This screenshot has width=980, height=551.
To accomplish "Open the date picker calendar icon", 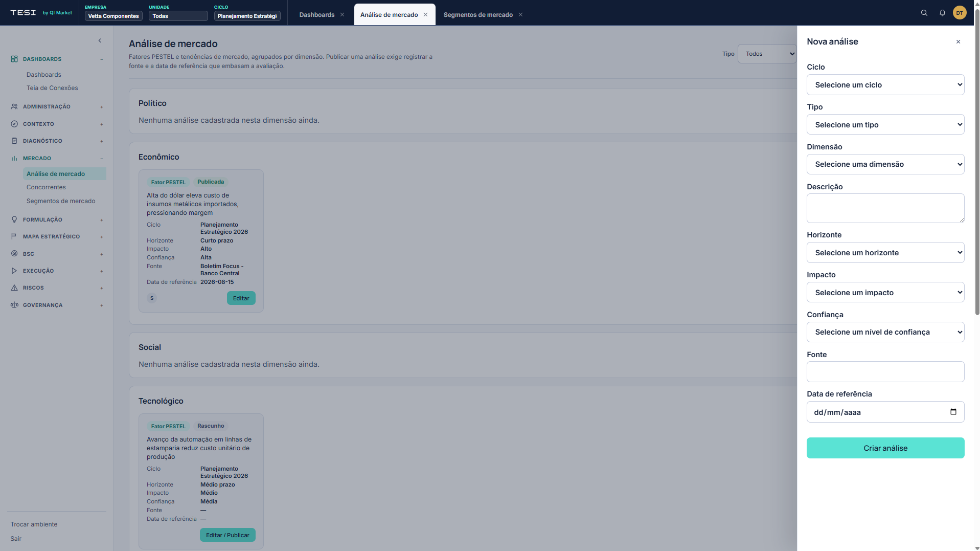I will click(x=953, y=412).
